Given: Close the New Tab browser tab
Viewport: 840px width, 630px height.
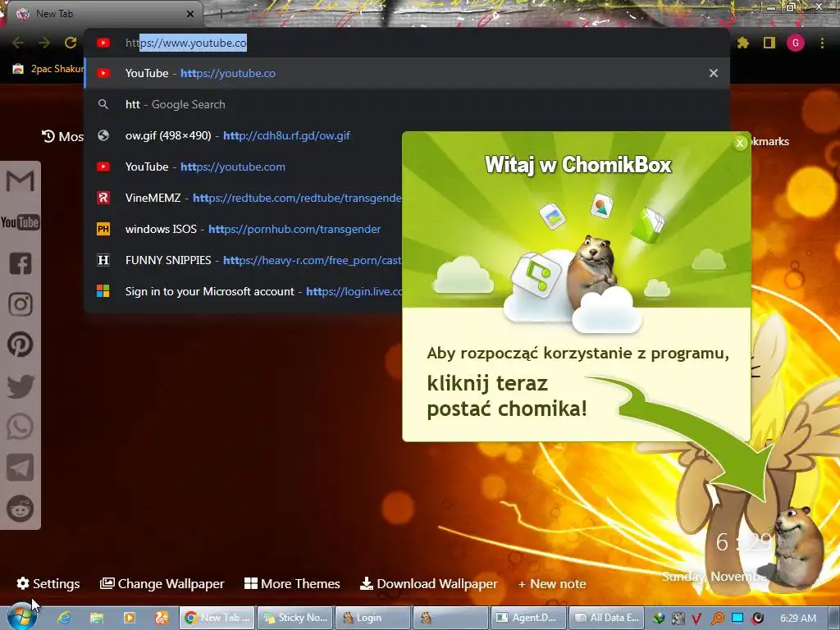Looking at the screenshot, I should (x=190, y=15).
